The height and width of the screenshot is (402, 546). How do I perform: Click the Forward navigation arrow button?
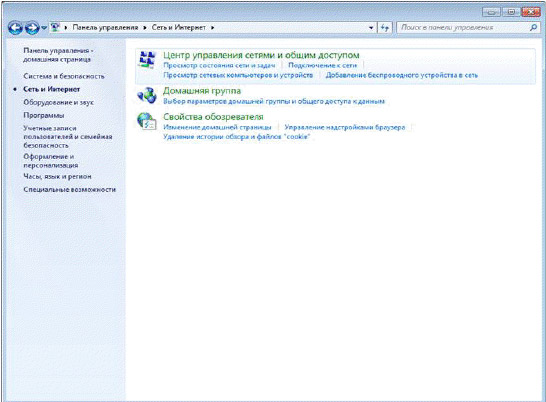pos(32,28)
